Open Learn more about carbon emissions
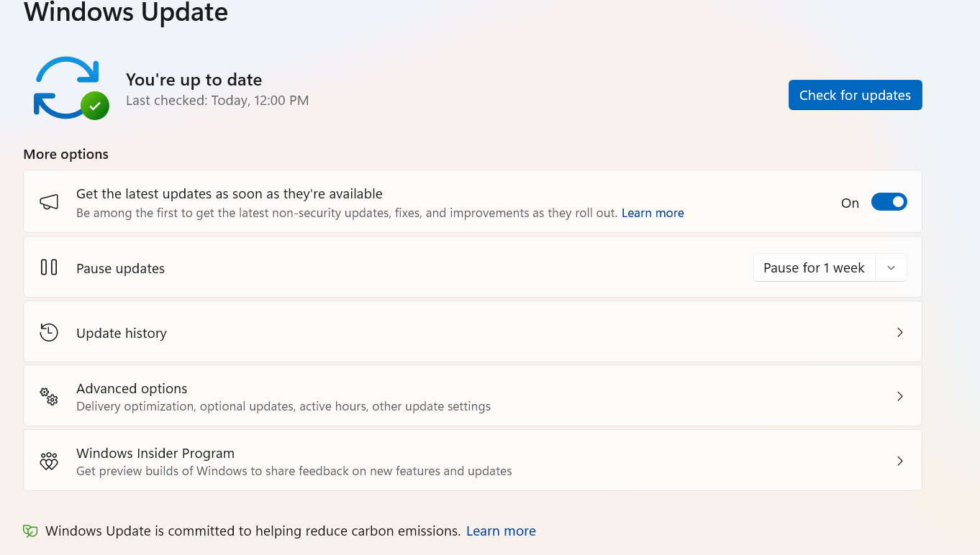This screenshot has height=555, width=980. (x=501, y=531)
